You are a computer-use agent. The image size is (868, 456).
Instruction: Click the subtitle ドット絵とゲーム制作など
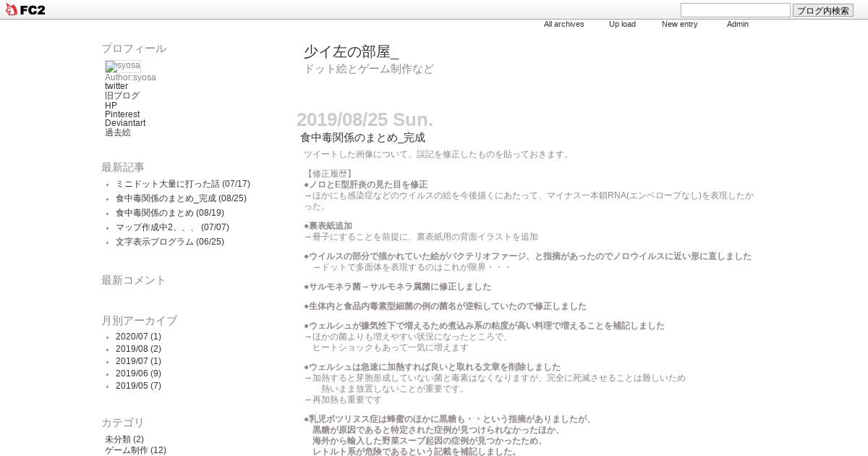pyautogui.click(x=368, y=69)
